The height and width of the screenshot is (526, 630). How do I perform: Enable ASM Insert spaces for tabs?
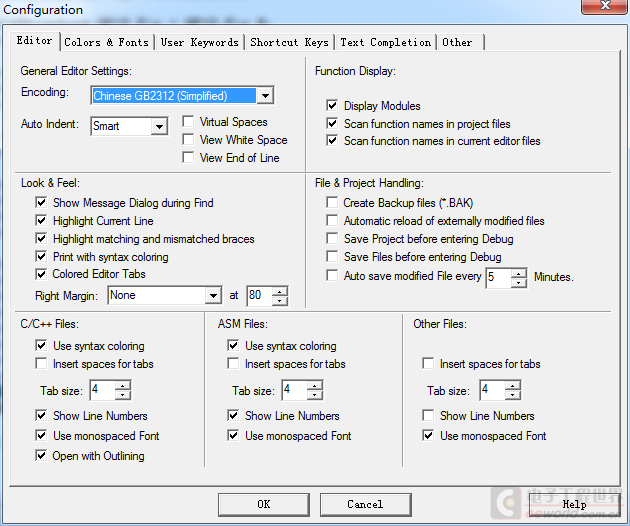point(233,364)
